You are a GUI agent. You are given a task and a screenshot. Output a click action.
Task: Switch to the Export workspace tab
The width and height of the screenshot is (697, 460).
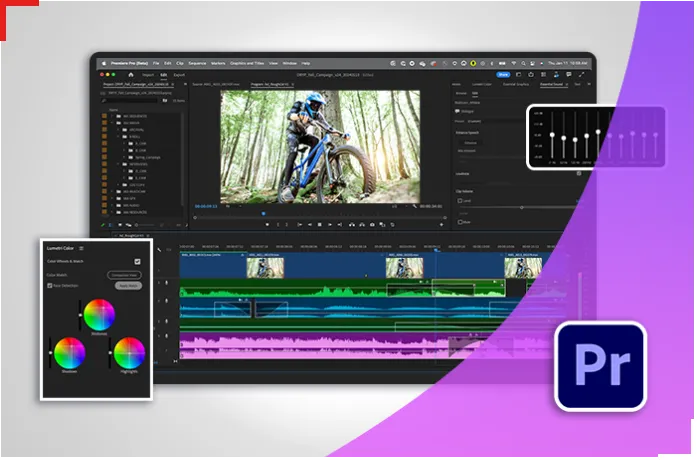[x=179, y=75]
